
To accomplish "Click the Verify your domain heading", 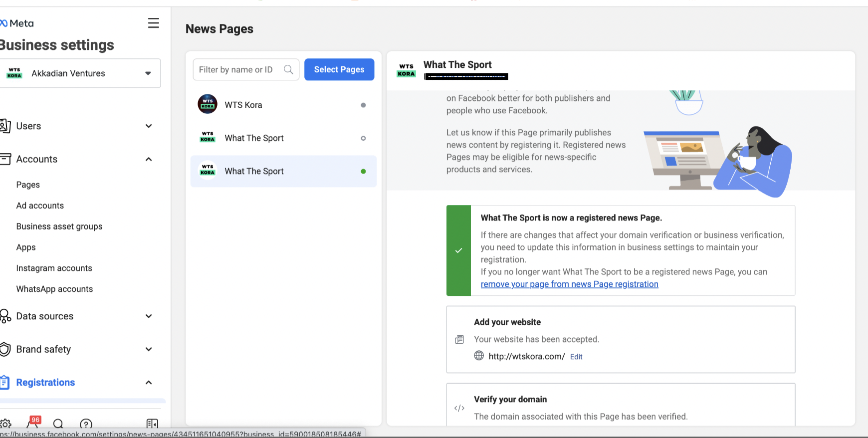I will click(510, 400).
